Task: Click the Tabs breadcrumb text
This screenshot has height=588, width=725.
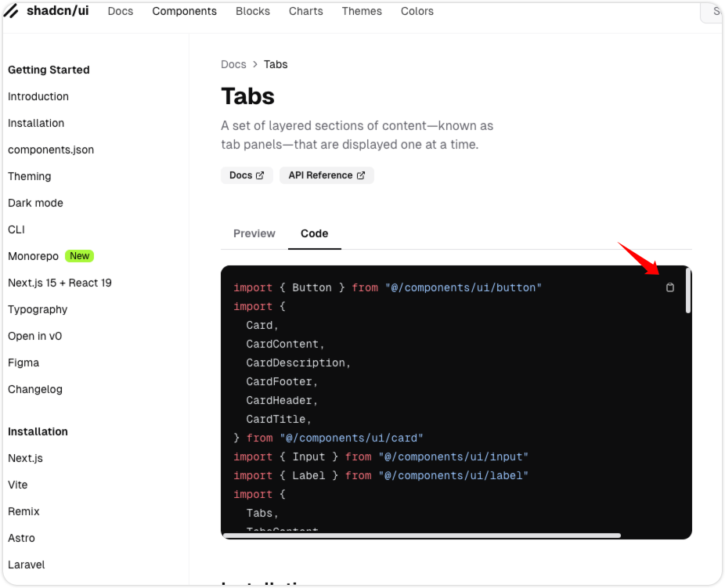Action: pos(276,64)
